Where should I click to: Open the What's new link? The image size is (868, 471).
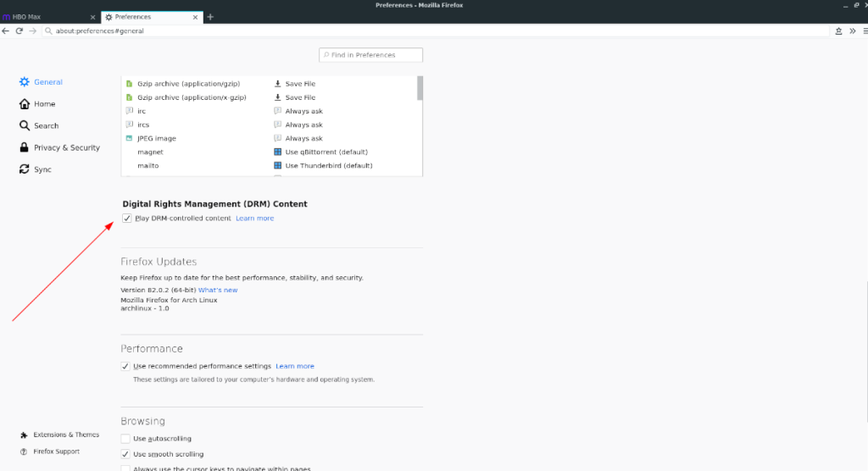(218, 290)
